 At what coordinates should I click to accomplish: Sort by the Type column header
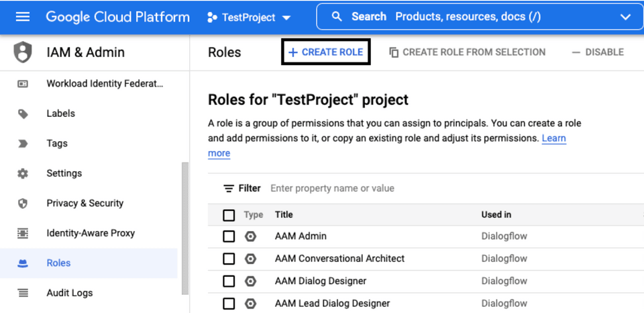click(x=254, y=215)
